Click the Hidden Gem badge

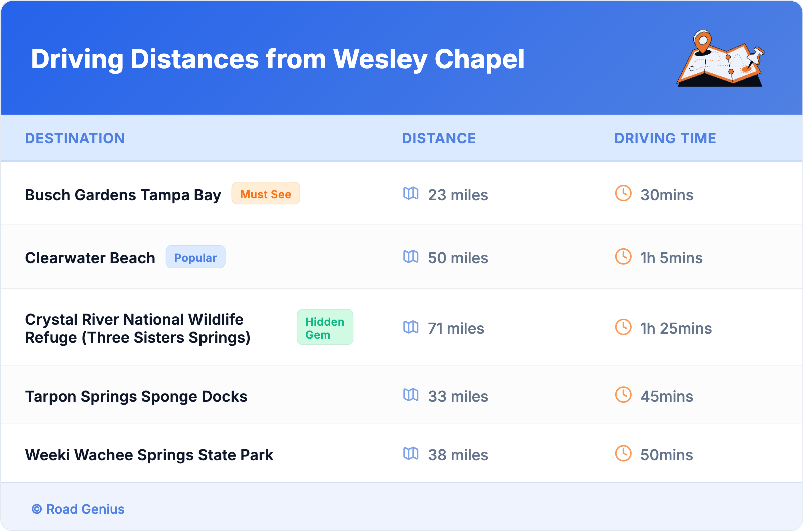325,328
